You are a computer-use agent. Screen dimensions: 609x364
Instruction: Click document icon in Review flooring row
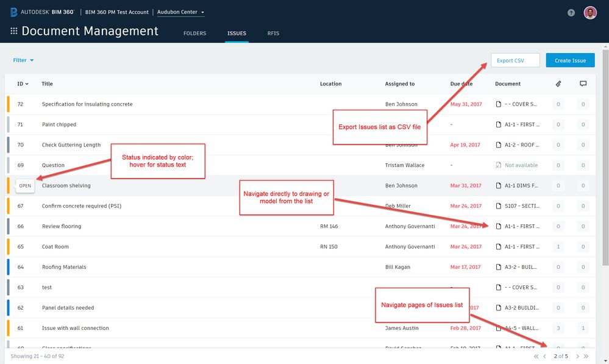pyautogui.click(x=498, y=226)
